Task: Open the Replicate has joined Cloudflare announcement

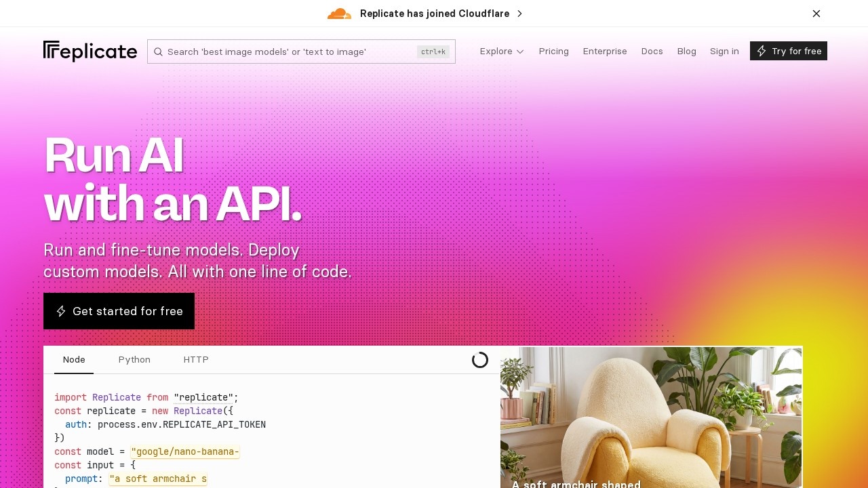Action: coord(435,14)
